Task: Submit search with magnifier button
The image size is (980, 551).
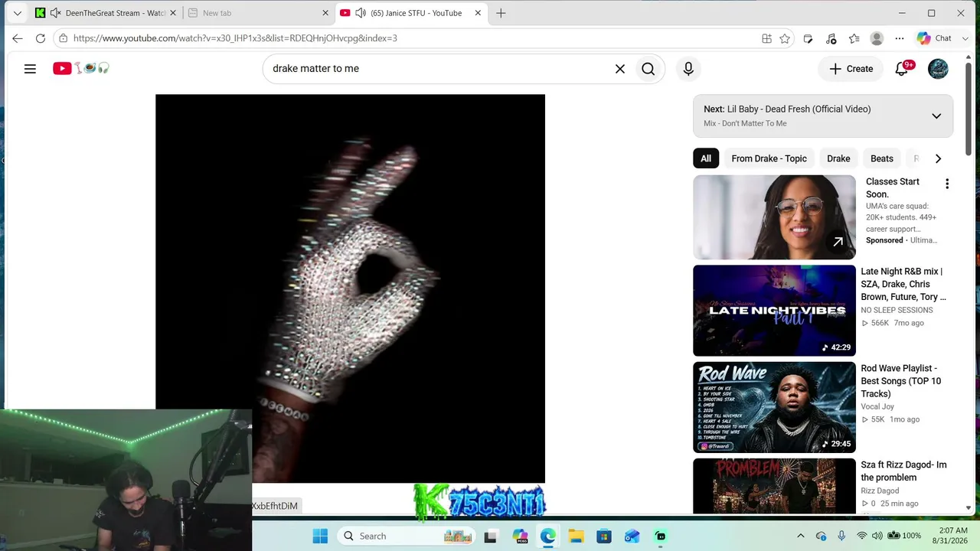Action: click(x=648, y=69)
